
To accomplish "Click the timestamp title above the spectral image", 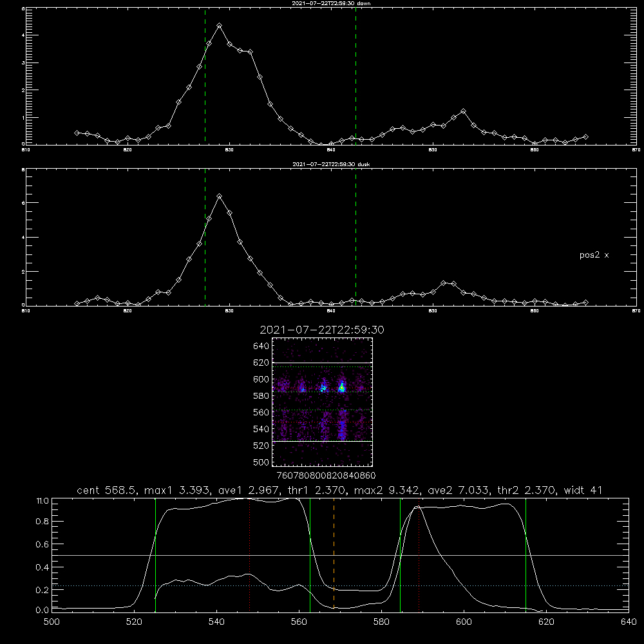I will 322,330.
